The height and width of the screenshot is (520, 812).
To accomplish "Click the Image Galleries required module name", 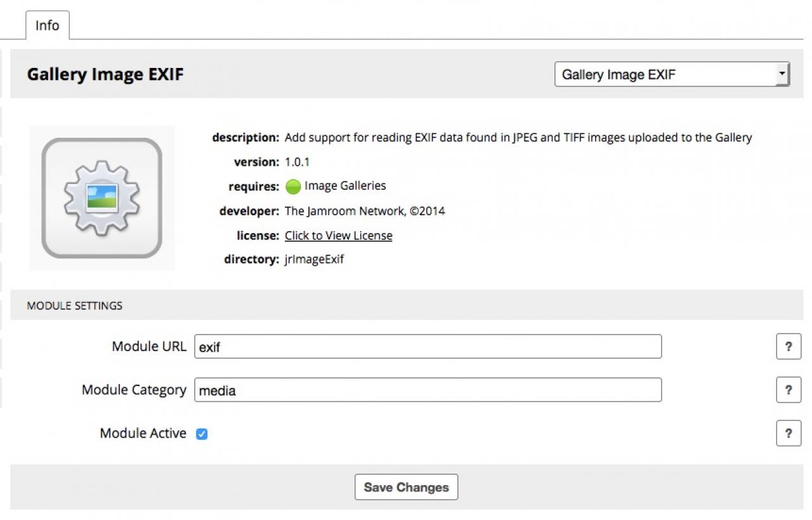I will coord(345,186).
